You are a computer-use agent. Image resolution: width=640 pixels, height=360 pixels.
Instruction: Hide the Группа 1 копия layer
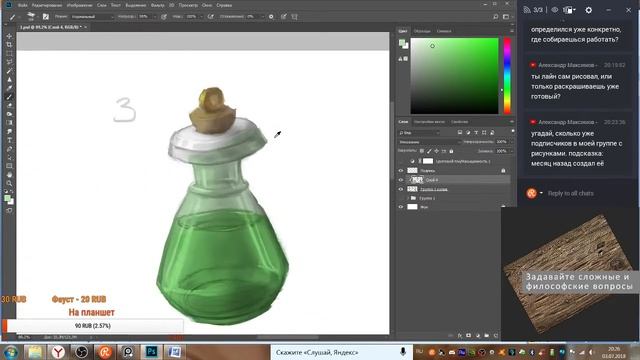[401, 189]
